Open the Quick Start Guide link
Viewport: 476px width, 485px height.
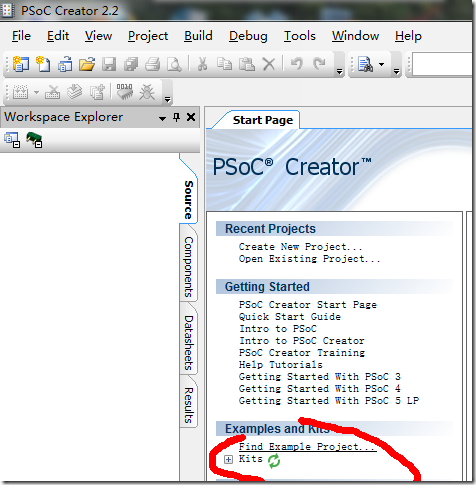click(290, 317)
